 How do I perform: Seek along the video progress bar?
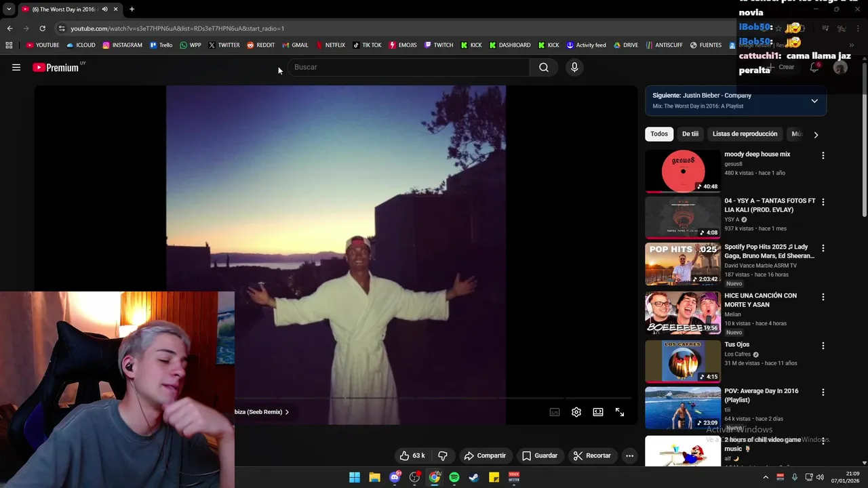[x=433, y=398]
